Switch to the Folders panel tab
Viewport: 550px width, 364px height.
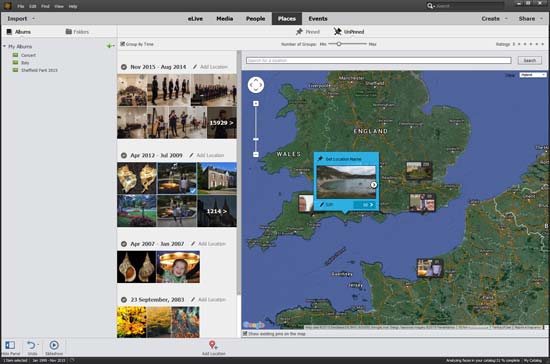[x=77, y=32]
